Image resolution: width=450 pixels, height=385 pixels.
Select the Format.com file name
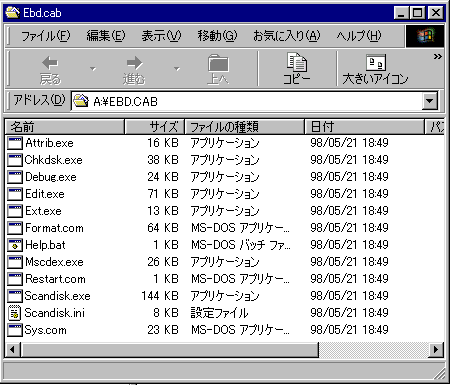[x=54, y=228]
